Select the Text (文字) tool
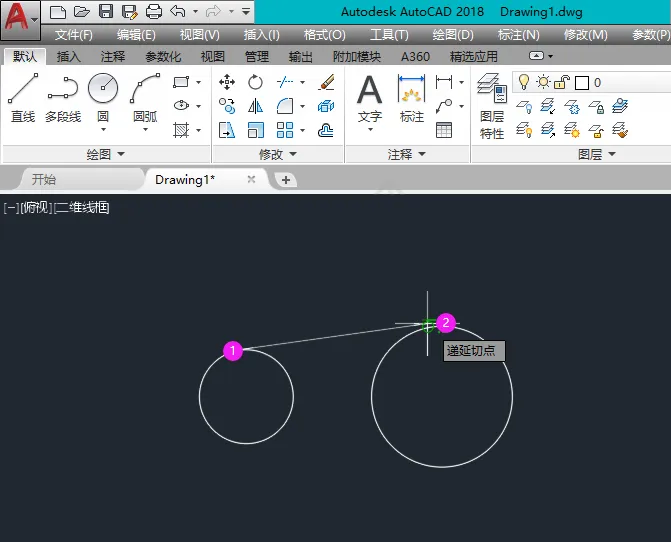This screenshot has width=671, height=542. 370,98
